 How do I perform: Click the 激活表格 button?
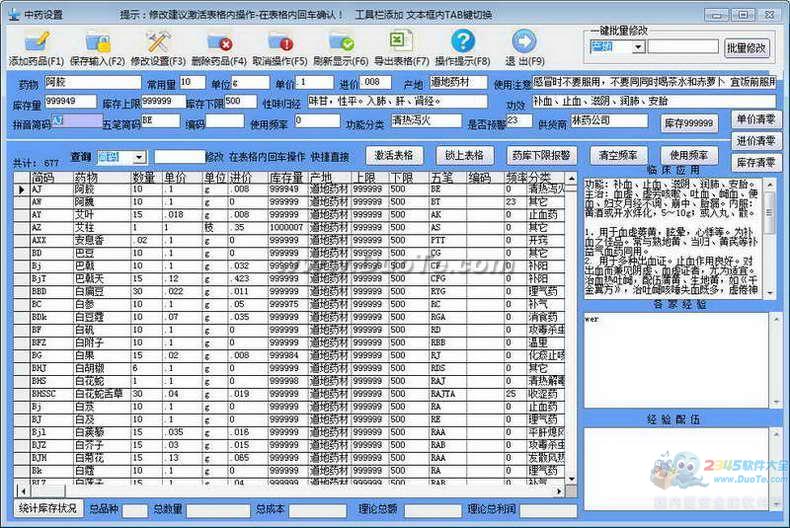(x=394, y=156)
